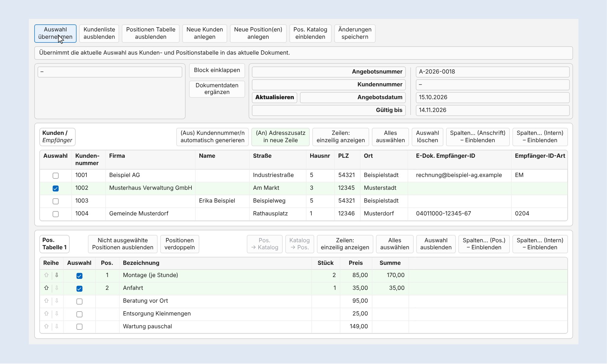The image size is (607, 364).
Task: Select Beratung vor Ort position checkbox
Action: [79, 301]
